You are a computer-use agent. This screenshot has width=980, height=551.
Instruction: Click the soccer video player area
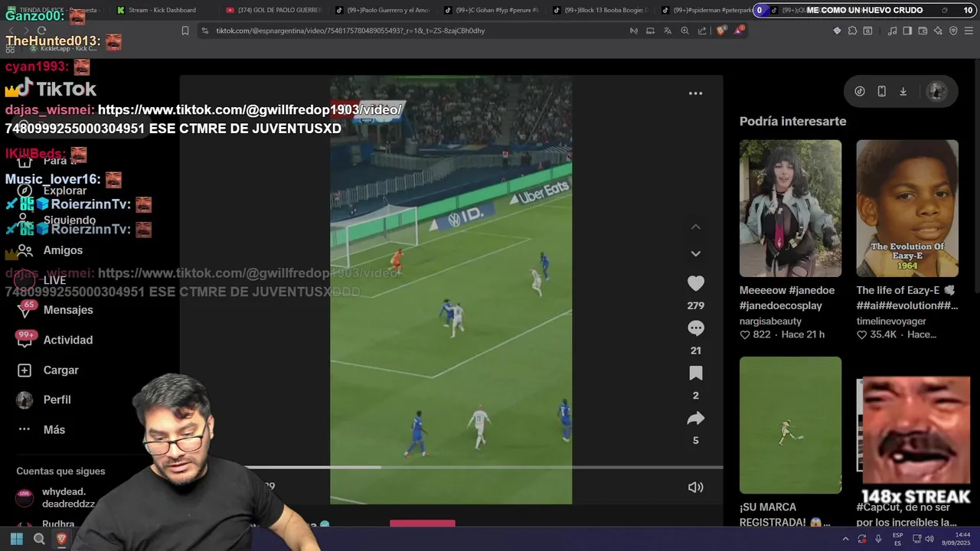pyautogui.click(x=451, y=290)
